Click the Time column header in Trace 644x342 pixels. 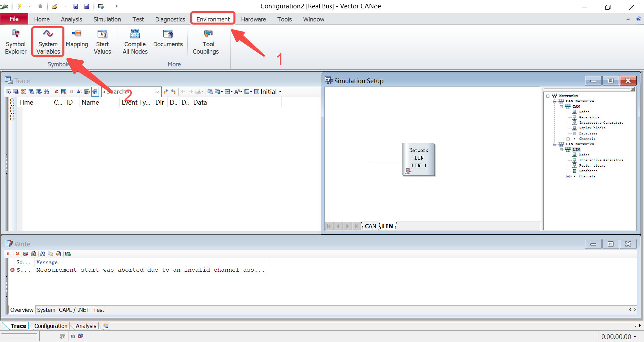(x=35, y=103)
